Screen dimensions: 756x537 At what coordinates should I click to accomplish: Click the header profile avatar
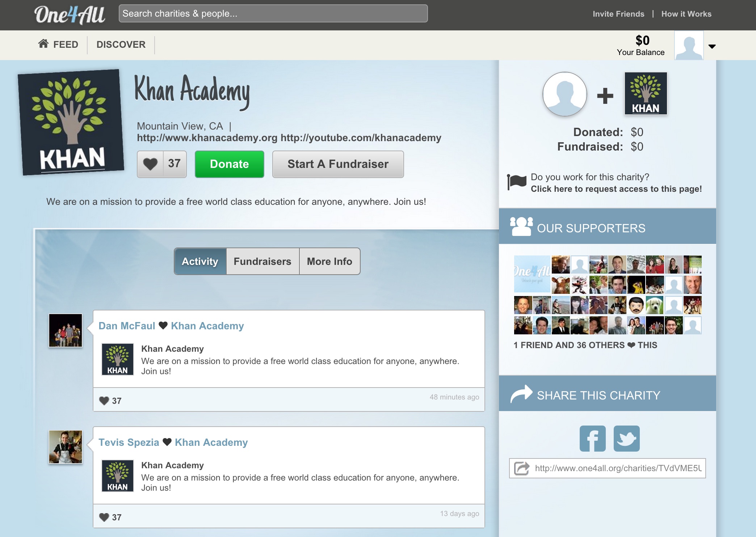(x=689, y=45)
